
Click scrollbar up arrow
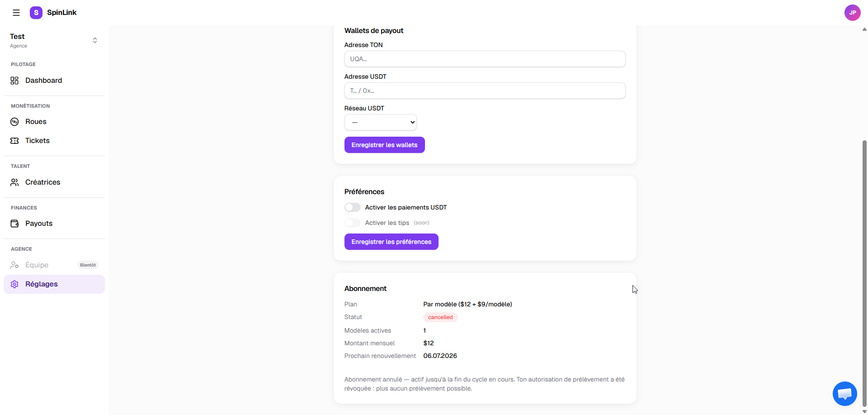(x=864, y=29)
